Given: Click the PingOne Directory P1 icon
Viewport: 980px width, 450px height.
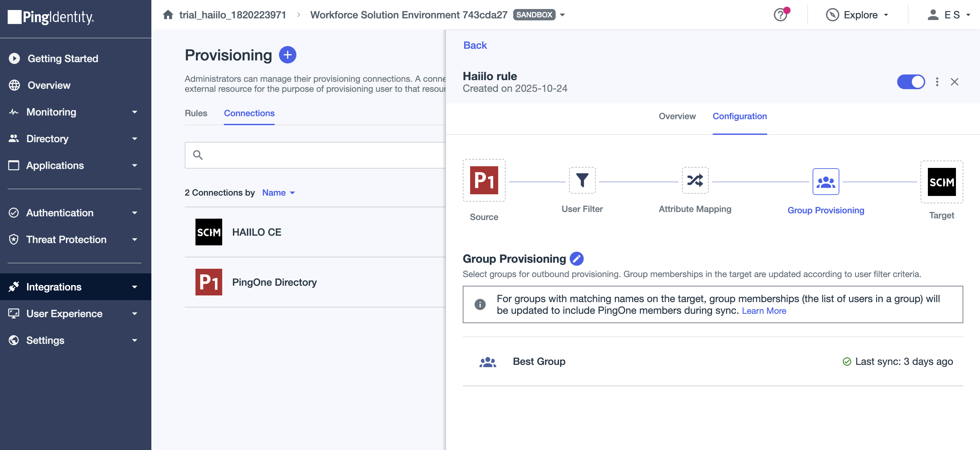Looking at the screenshot, I should coord(209,282).
